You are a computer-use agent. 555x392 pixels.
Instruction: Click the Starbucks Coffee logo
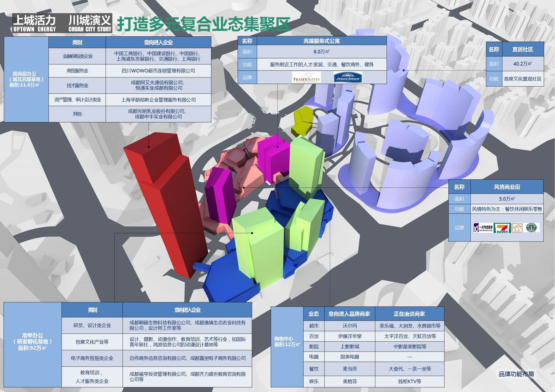click(x=532, y=228)
